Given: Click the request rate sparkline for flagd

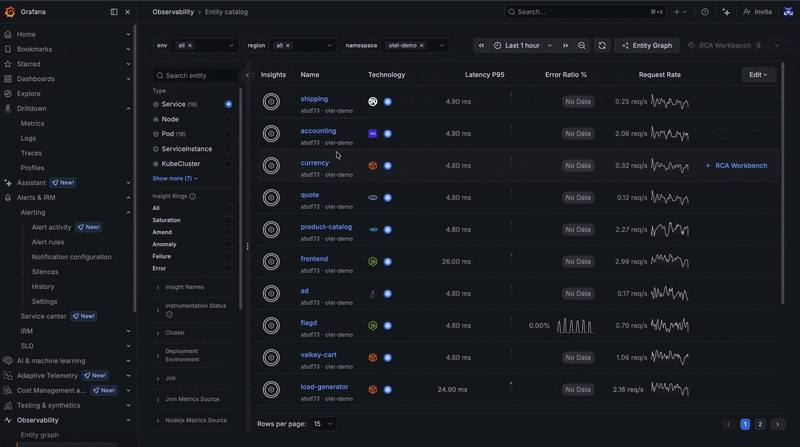Looking at the screenshot, I should click(x=670, y=326).
